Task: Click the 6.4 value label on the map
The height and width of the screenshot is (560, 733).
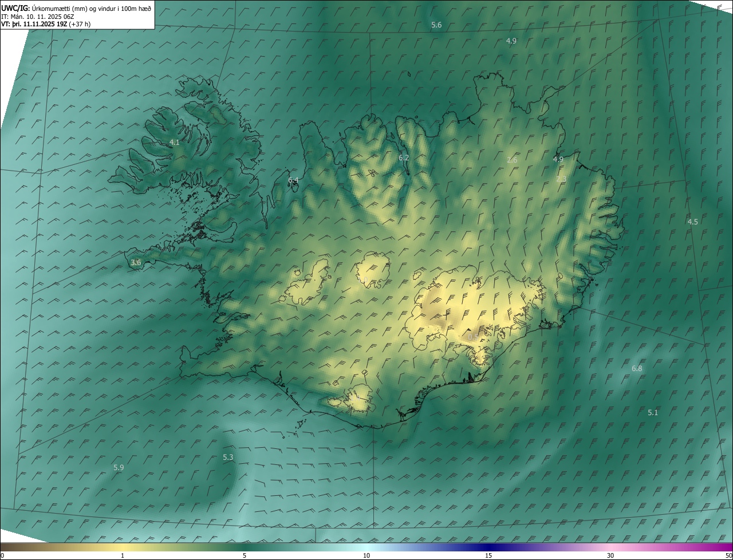Action: (x=293, y=180)
